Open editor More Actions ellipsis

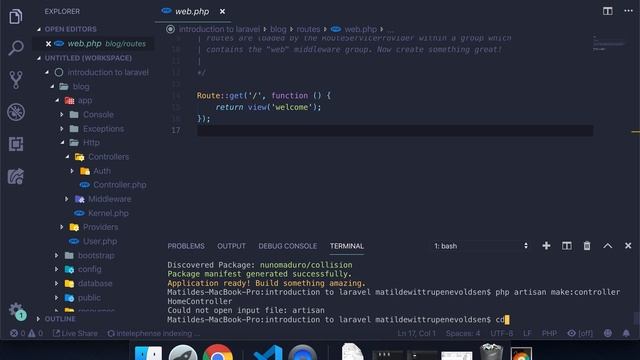(x=628, y=11)
